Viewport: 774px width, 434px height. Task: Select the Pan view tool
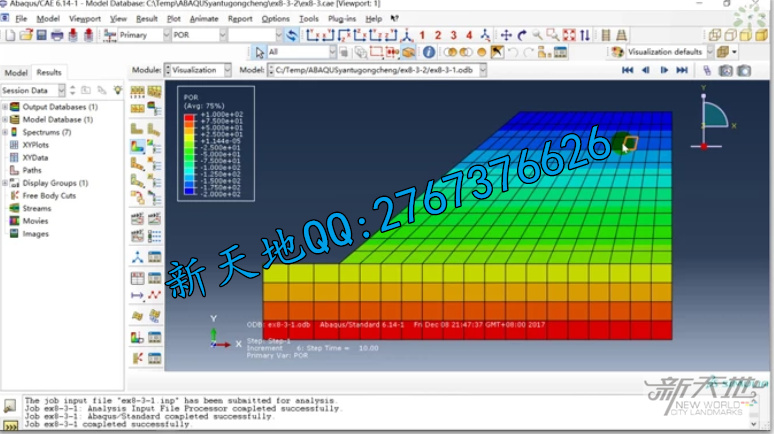pyautogui.click(x=506, y=35)
